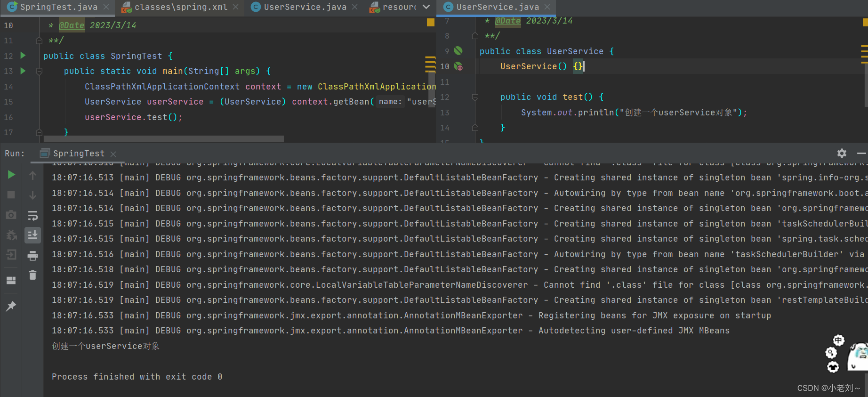868x397 pixels.
Task: Toggle Soft-Wrap in the console
Action: (x=32, y=215)
